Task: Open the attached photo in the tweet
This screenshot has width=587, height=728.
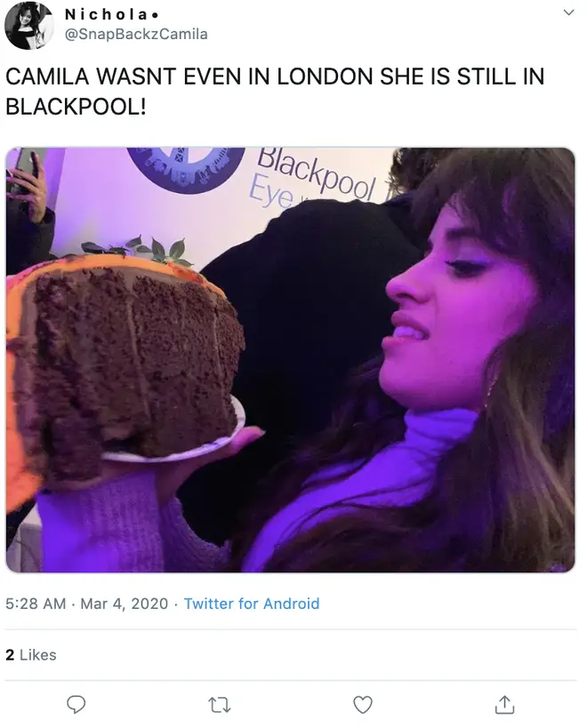Action: click(290, 360)
